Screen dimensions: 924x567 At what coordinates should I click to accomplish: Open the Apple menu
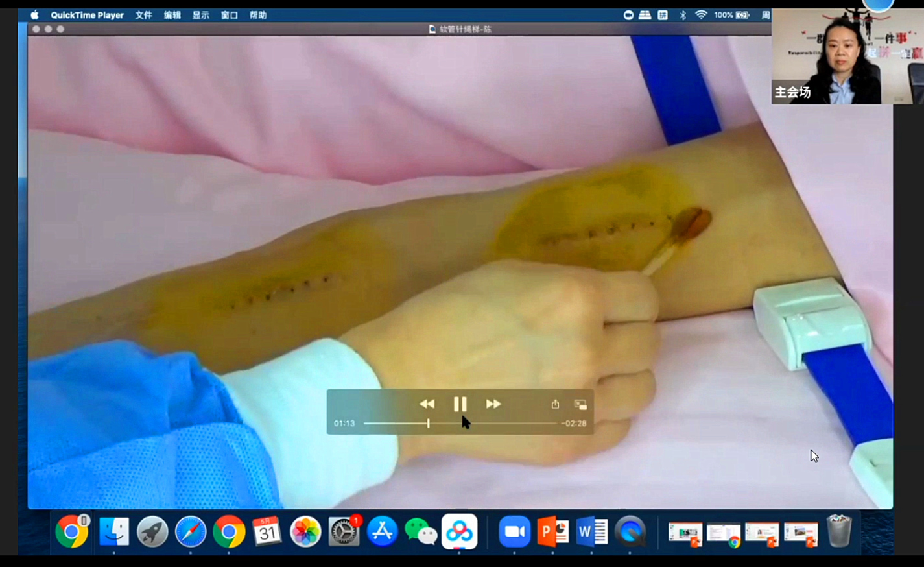(34, 15)
